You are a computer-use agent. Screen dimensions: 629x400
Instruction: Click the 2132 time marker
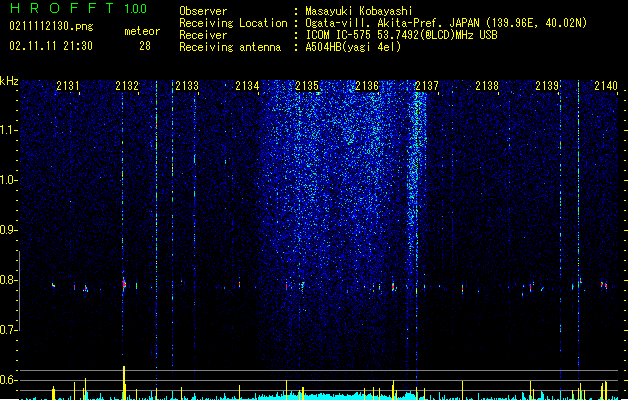pyautogui.click(x=127, y=85)
